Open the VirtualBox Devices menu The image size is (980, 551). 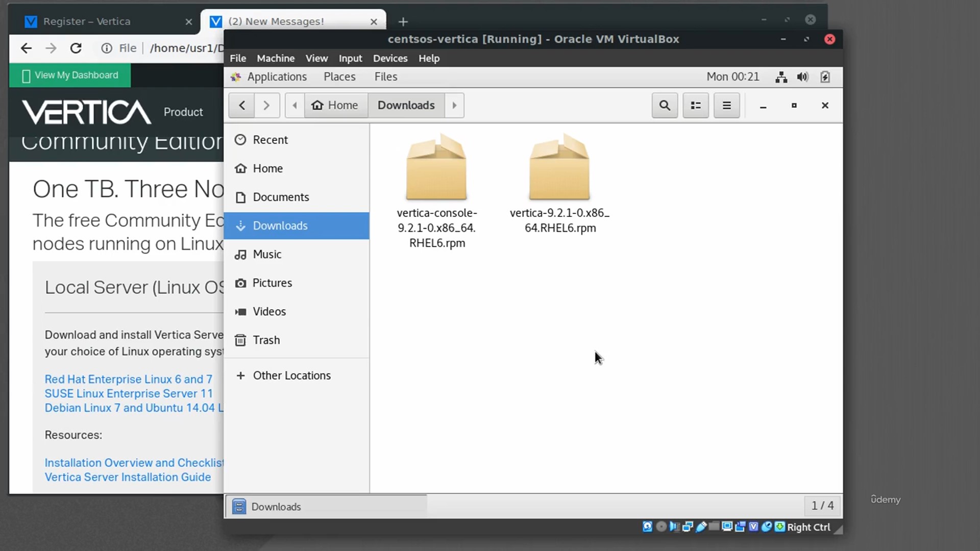(x=390, y=58)
